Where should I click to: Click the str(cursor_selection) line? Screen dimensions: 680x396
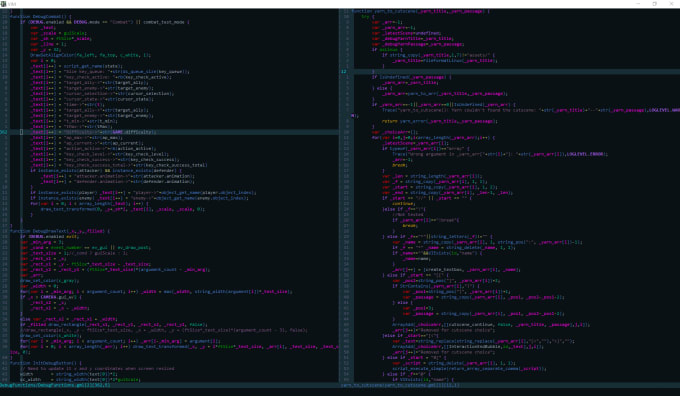[102, 93]
